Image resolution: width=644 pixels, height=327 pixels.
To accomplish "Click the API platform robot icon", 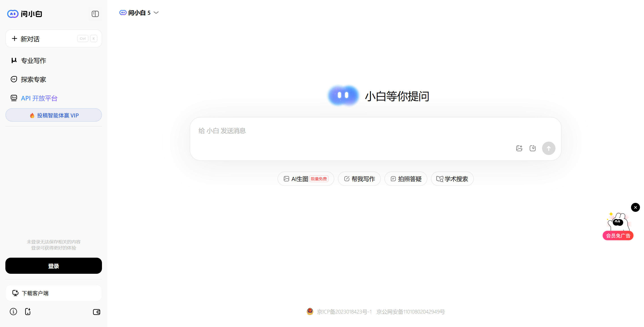I will pos(14,98).
